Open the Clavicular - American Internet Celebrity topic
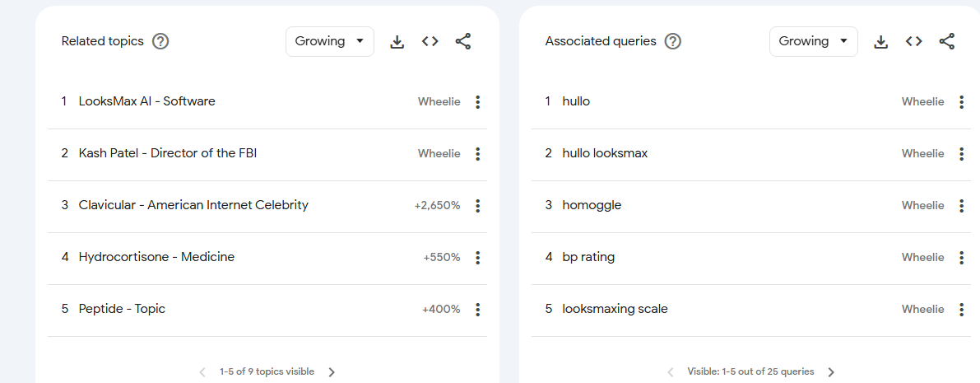The height and width of the screenshot is (383, 980). (193, 205)
